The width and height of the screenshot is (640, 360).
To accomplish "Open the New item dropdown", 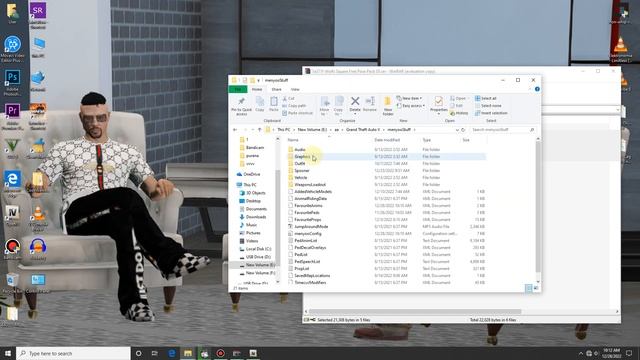I will click(x=409, y=98).
